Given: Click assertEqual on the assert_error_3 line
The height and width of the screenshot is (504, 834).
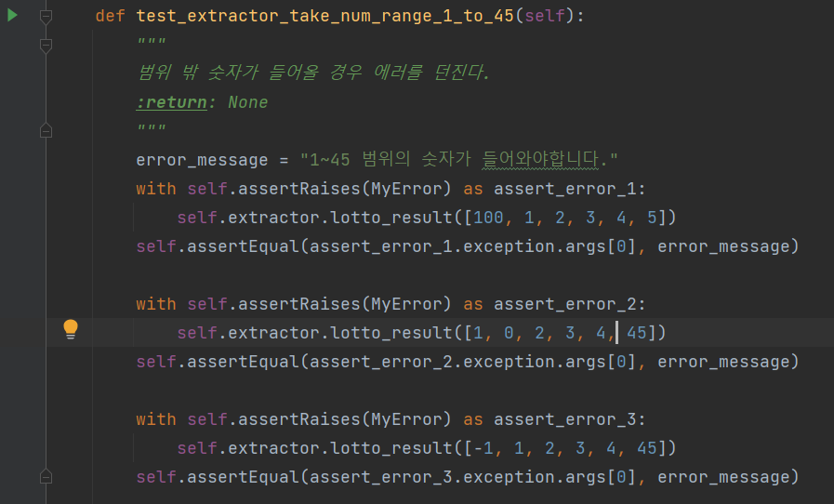Looking at the screenshot, I should (x=243, y=477).
